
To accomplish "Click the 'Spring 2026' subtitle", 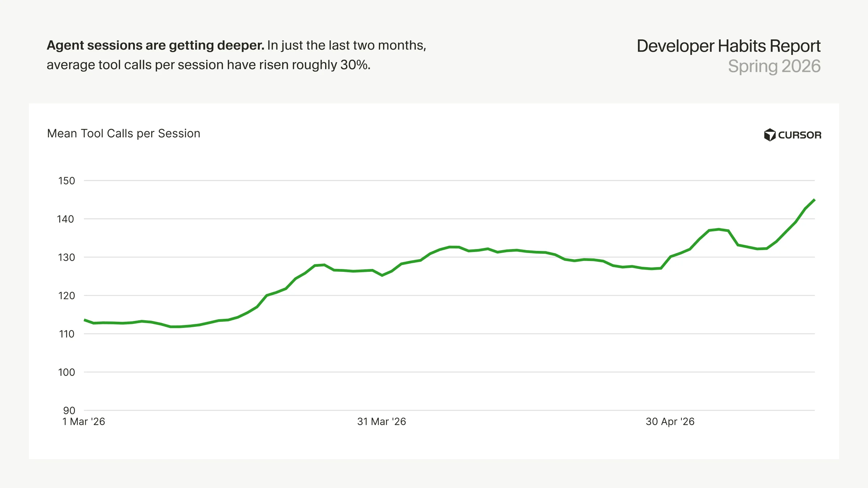I will tap(774, 67).
